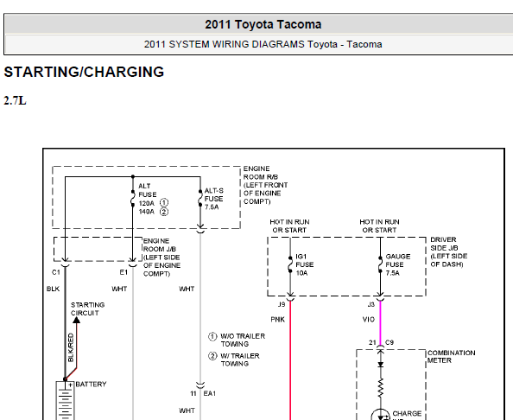This screenshot has height=420, width=513.
Task: Click the pink PNK wire
Action: (x=290, y=360)
